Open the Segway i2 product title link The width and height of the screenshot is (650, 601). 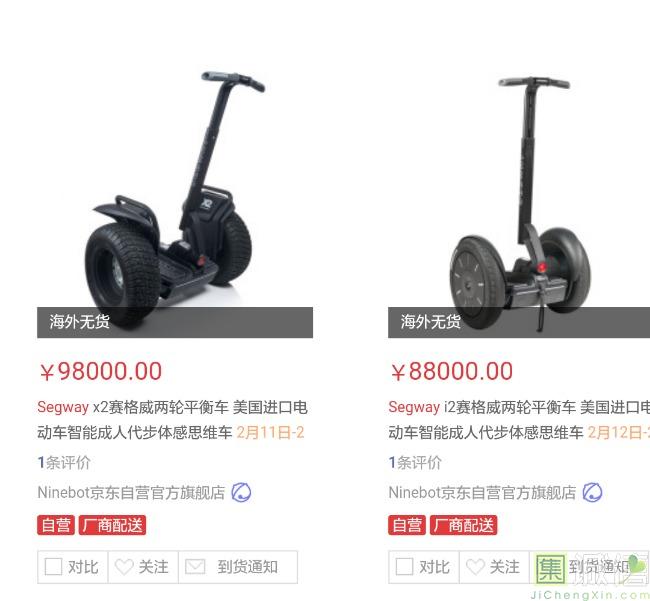519,419
